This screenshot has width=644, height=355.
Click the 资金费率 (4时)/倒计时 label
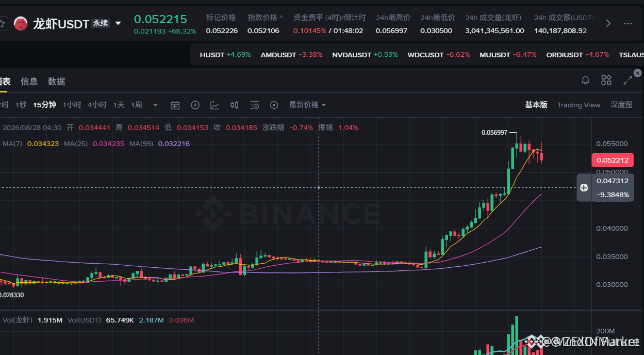[x=329, y=17]
